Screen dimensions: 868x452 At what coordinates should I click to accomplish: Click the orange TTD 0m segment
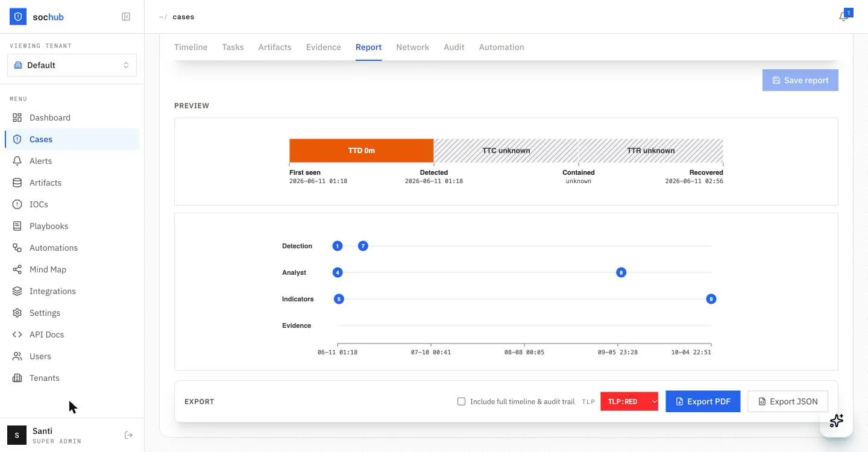point(362,151)
